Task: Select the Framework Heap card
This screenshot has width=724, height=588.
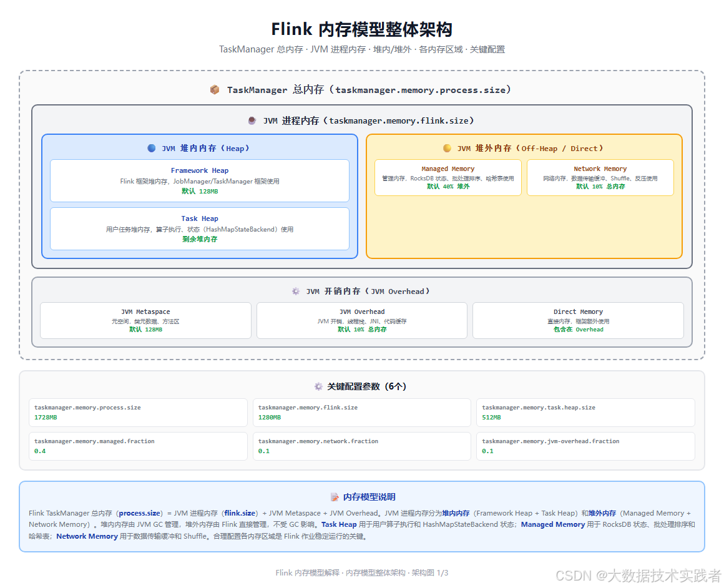Action: pos(200,180)
